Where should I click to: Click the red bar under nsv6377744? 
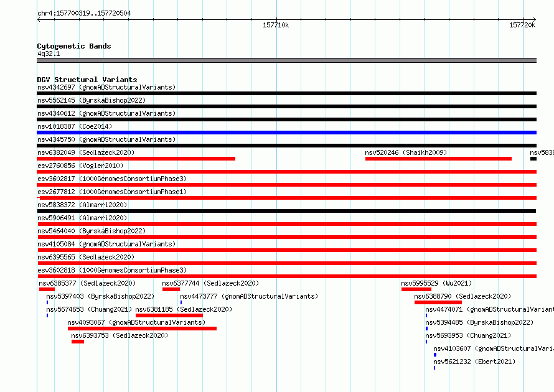(x=171, y=289)
